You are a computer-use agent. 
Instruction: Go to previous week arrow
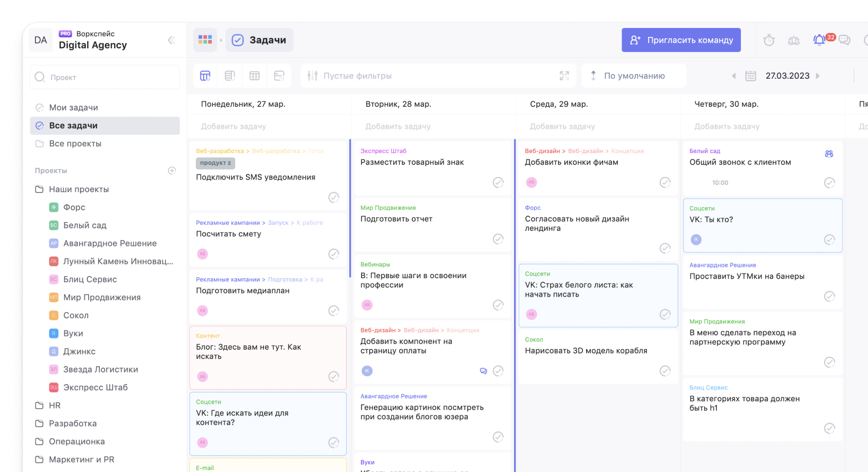pyautogui.click(x=734, y=76)
